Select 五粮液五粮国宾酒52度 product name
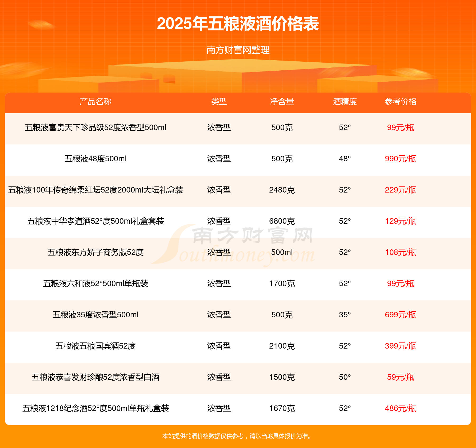Viewport: 476px width, 448px height. [95, 346]
